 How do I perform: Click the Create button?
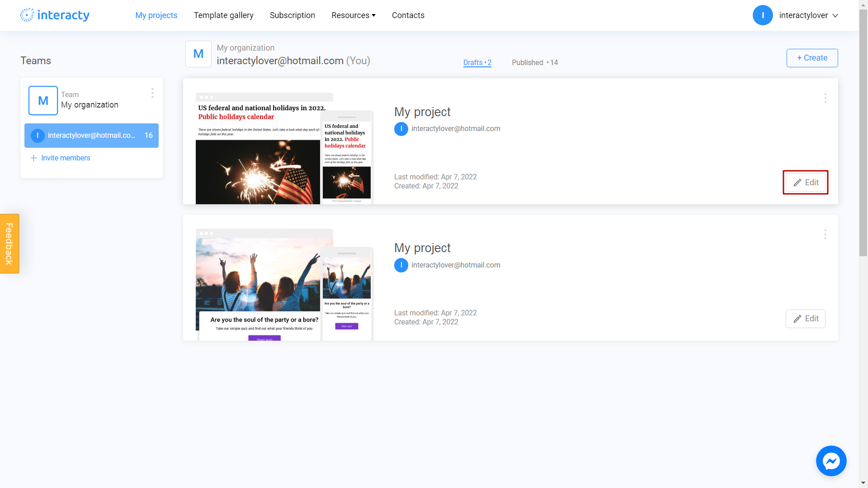(812, 58)
